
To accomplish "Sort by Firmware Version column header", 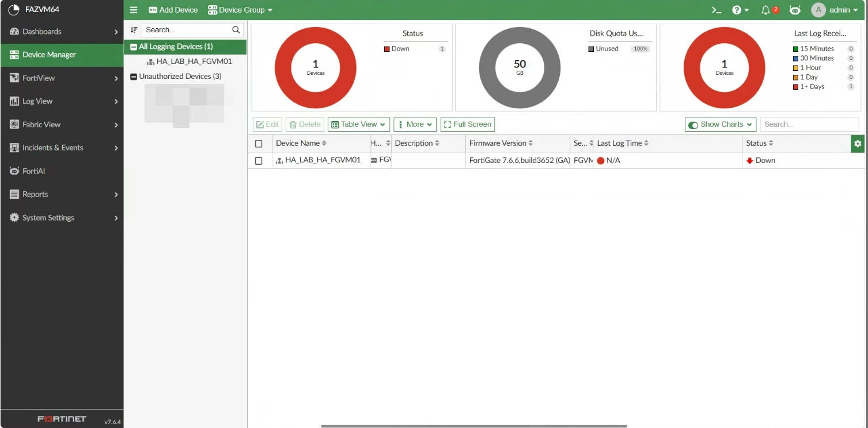I will pyautogui.click(x=517, y=143).
